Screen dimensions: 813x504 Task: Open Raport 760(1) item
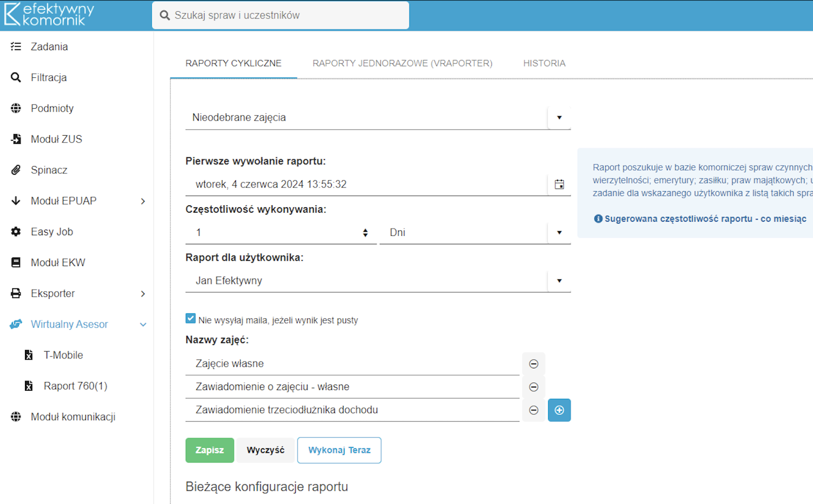click(77, 386)
